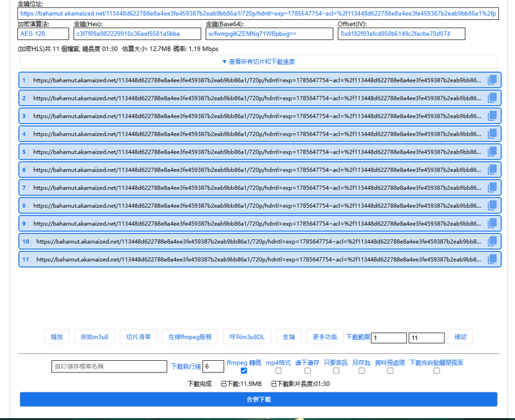Copy the URL of segment 6
515x420 pixels.
[x=492, y=170]
